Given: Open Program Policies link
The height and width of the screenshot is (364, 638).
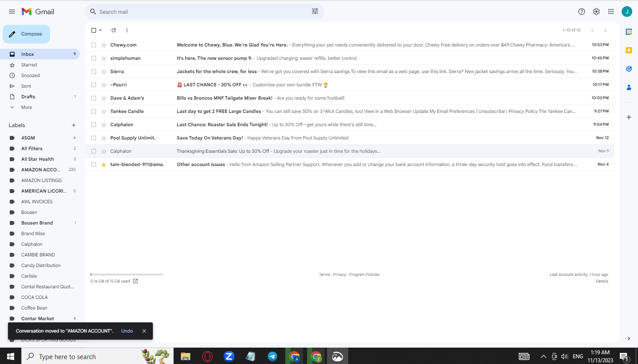Looking at the screenshot, I should tap(364, 275).
